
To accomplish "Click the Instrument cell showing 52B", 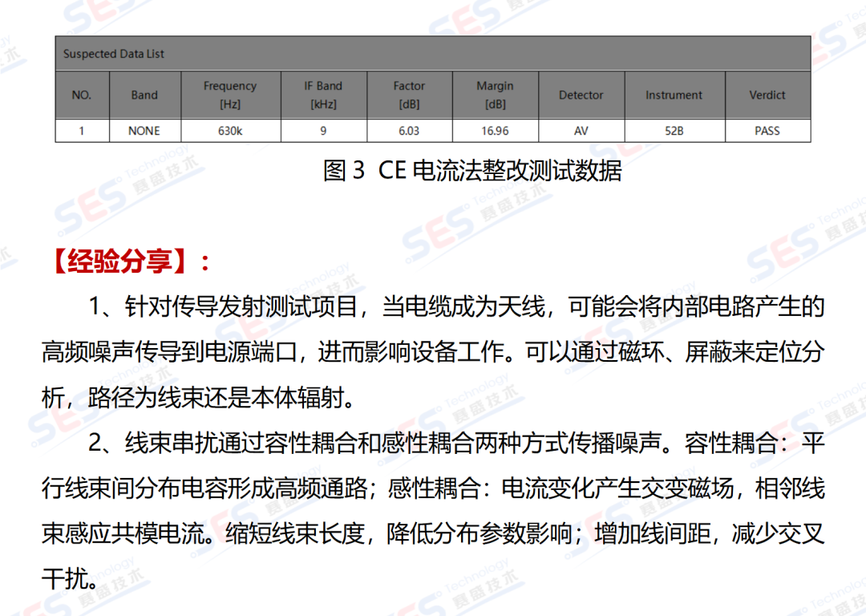I will 674,131.
